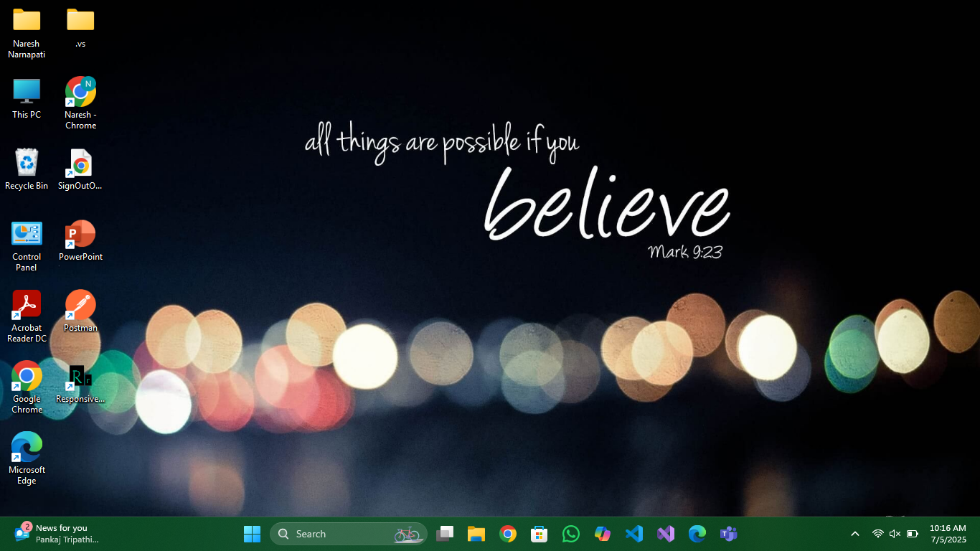Open the Windows Start menu
Viewport: 980px width, 551px height.
point(253,534)
